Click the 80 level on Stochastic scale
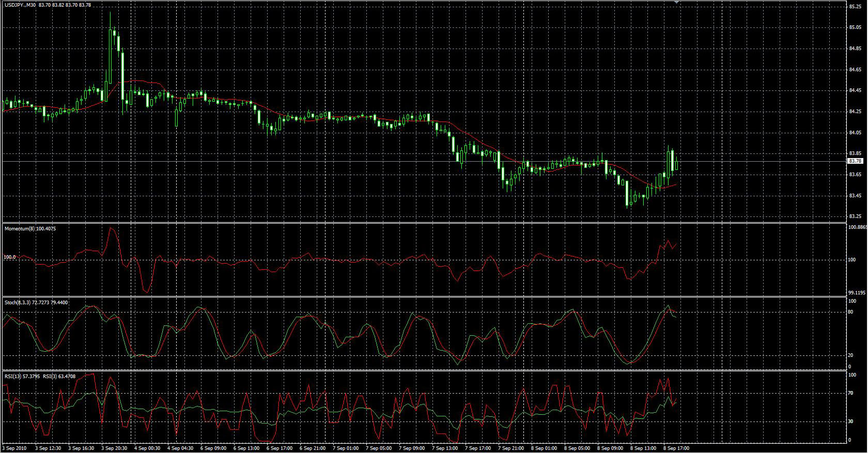Viewport: 868px width, 453px height. (851, 312)
